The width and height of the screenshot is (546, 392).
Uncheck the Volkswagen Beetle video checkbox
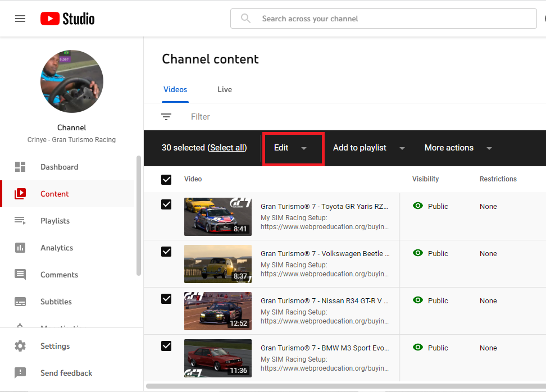166,252
